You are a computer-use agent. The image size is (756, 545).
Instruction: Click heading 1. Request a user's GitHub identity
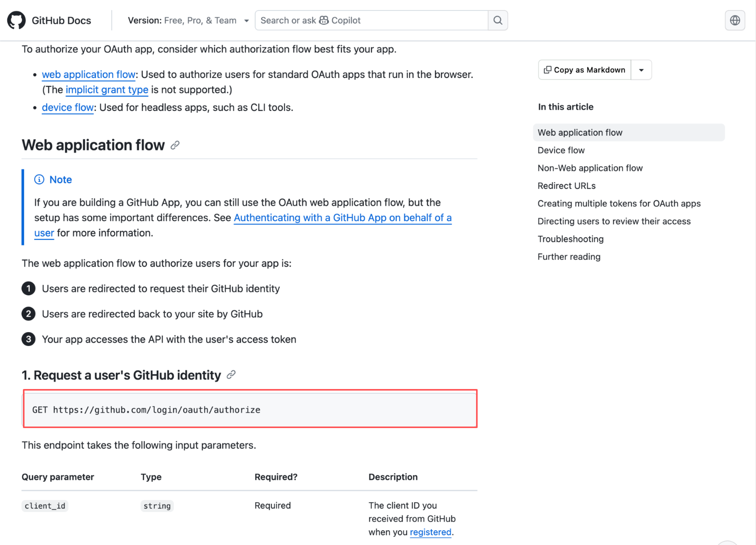121,375
